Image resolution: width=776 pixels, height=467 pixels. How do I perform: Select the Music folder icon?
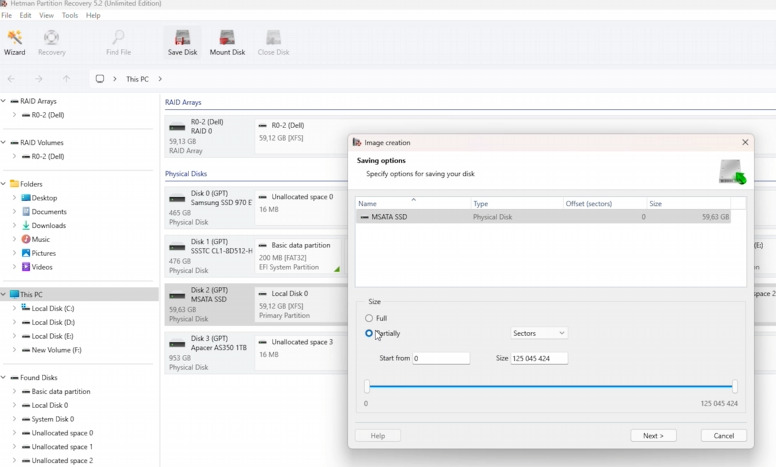[26, 239]
